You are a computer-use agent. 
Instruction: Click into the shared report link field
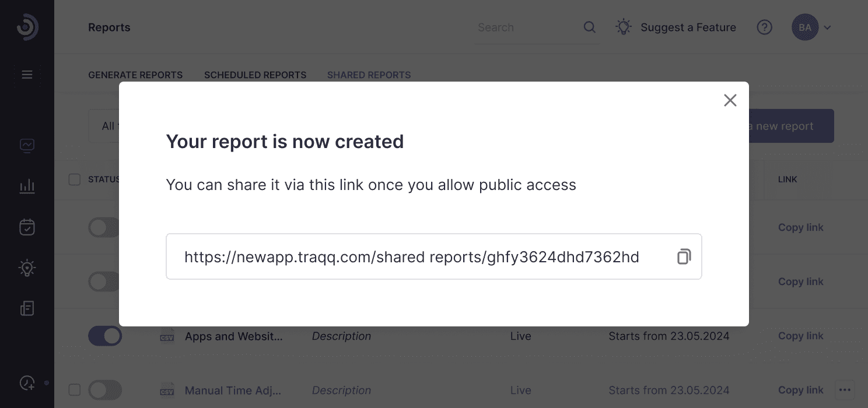point(433,256)
